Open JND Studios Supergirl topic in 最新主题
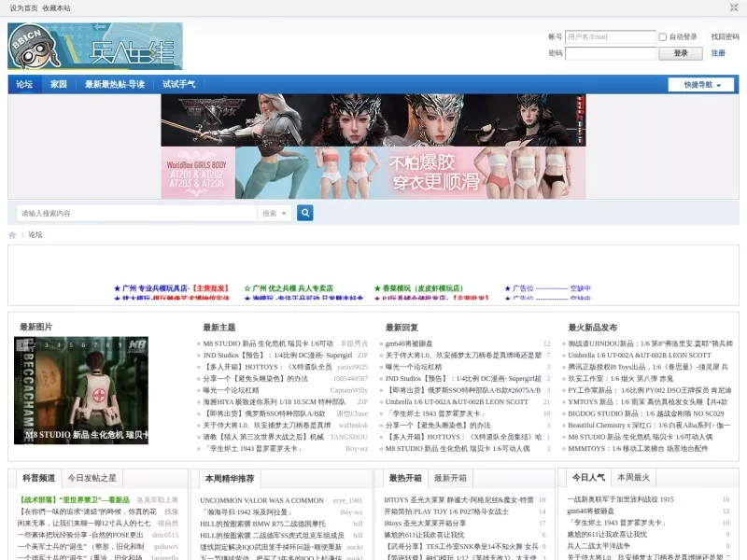This screenshot has width=747, height=560. pyautogui.click(x=277, y=356)
